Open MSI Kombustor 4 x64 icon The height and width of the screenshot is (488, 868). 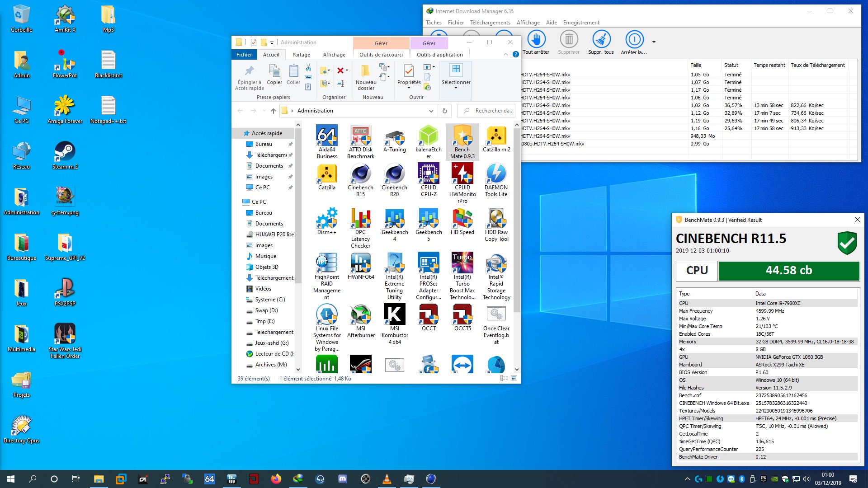click(x=395, y=324)
